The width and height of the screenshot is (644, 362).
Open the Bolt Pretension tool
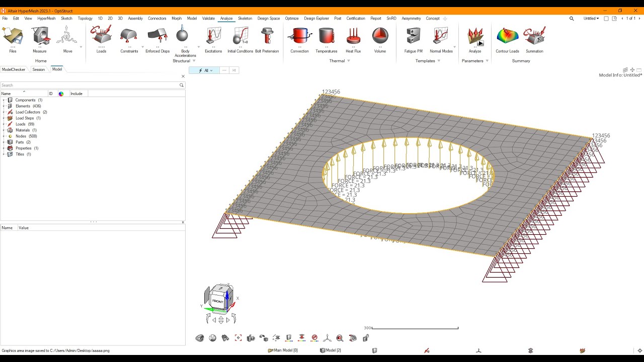[x=267, y=40]
